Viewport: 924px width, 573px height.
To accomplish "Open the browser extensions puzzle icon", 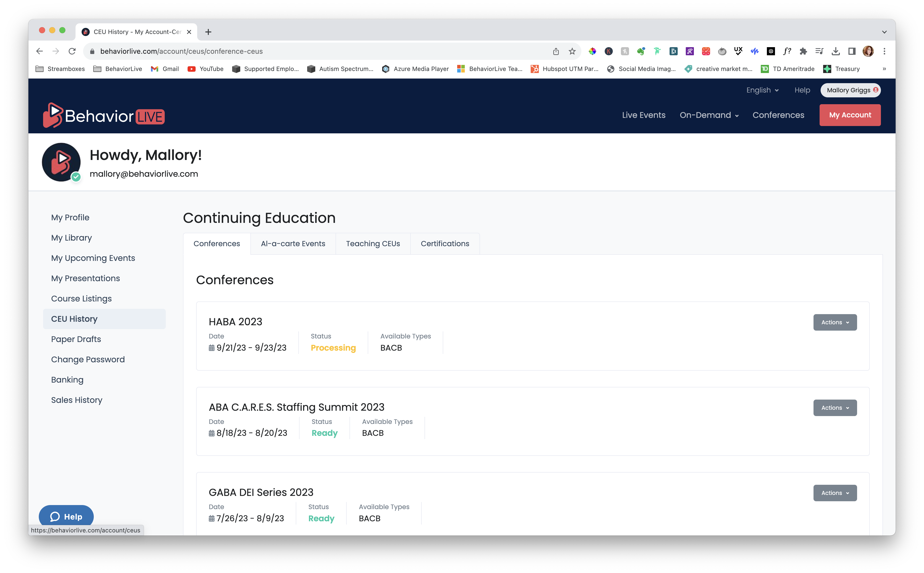I will point(803,51).
